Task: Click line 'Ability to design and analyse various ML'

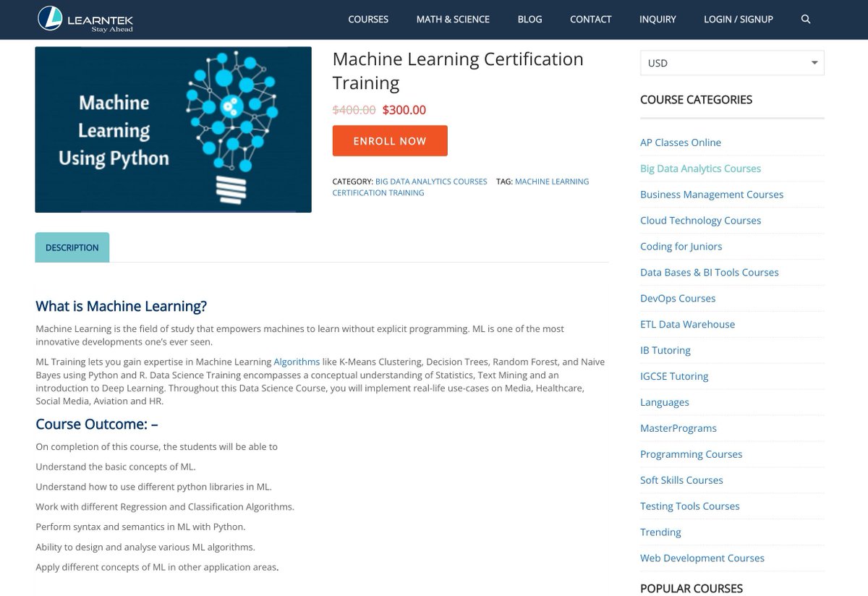Action: (x=145, y=548)
